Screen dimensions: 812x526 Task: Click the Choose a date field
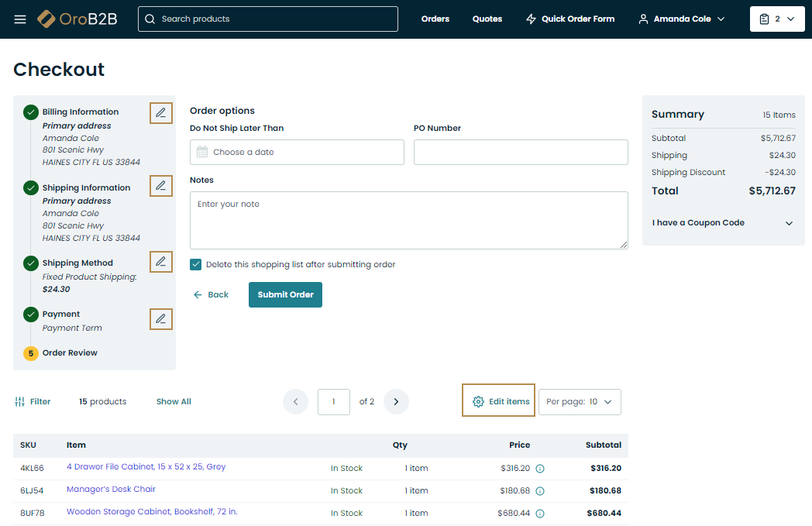coord(297,153)
